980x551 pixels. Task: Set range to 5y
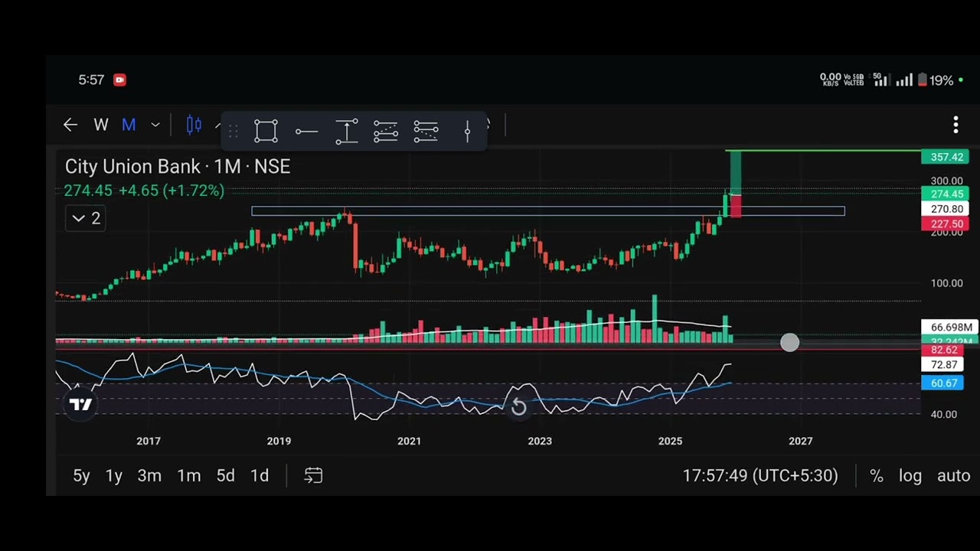coord(81,476)
